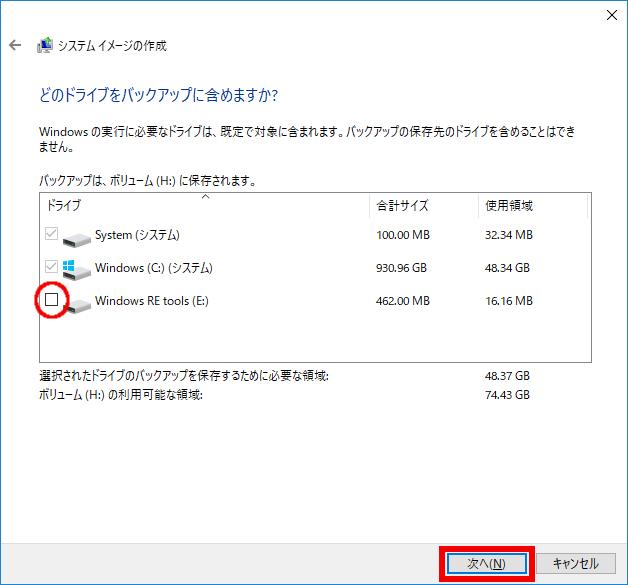The height and width of the screenshot is (585, 628).
Task: Click the Windows RE tools drive icon
Action: click(x=78, y=306)
